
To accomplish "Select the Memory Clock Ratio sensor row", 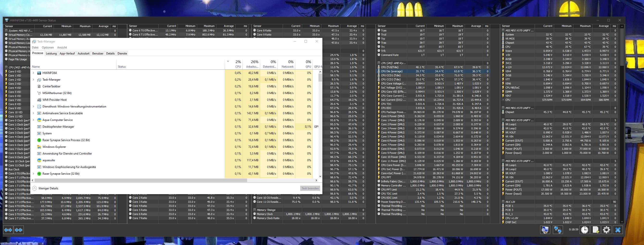I will point(309,218).
